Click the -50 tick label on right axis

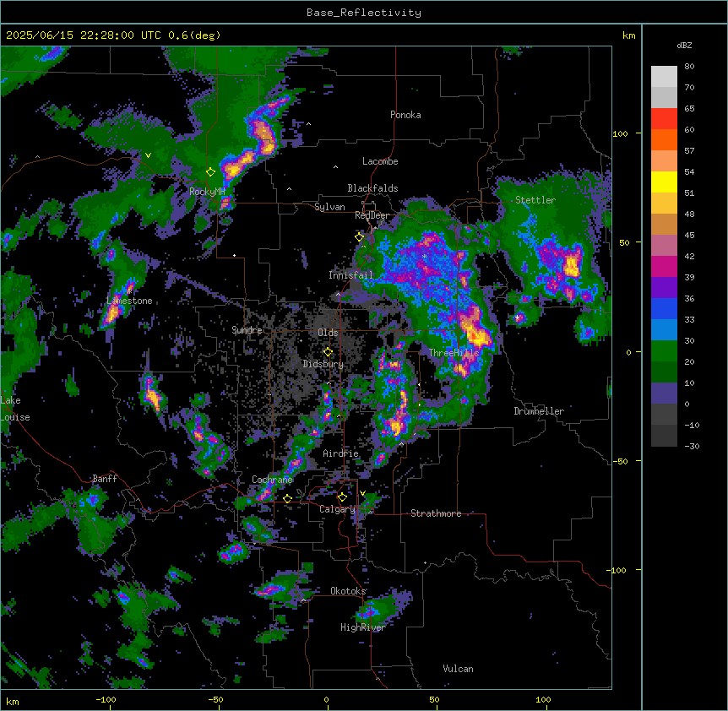tap(620, 461)
